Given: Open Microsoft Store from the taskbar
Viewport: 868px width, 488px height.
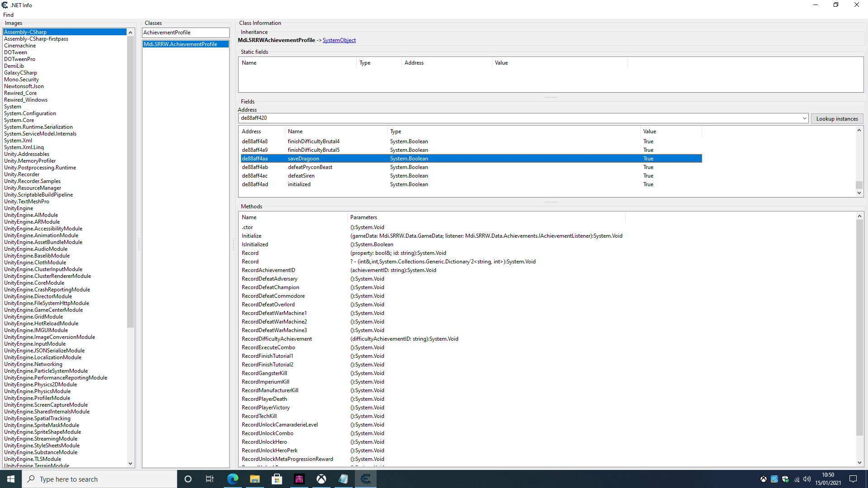Looking at the screenshot, I should (x=277, y=479).
